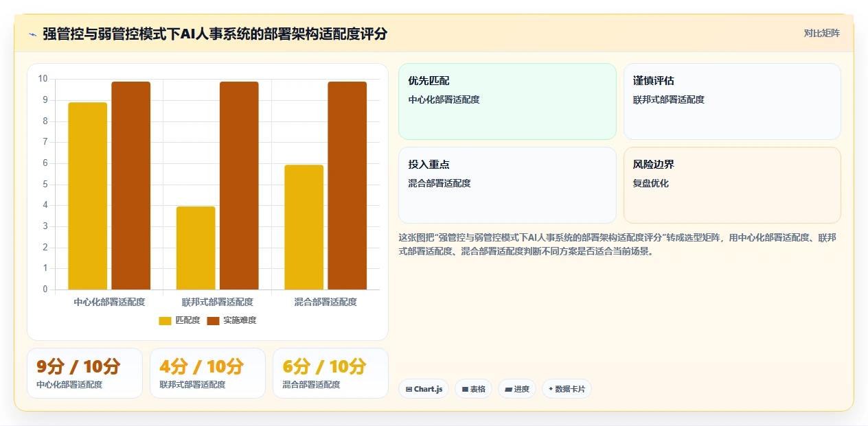Click the lightning icon beside the title
The image size is (868, 426).
[x=32, y=34]
